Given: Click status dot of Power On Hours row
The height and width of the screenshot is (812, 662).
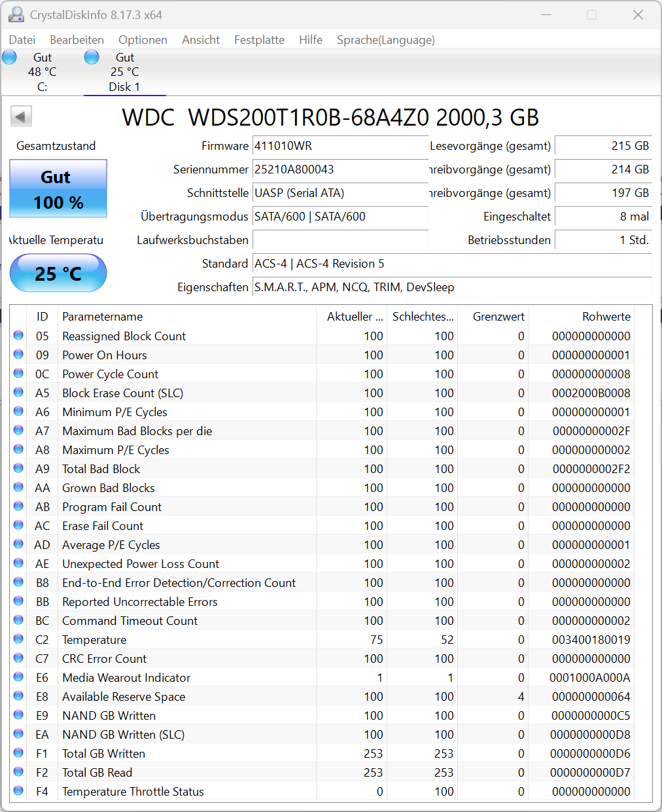Looking at the screenshot, I should coord(18,354).
